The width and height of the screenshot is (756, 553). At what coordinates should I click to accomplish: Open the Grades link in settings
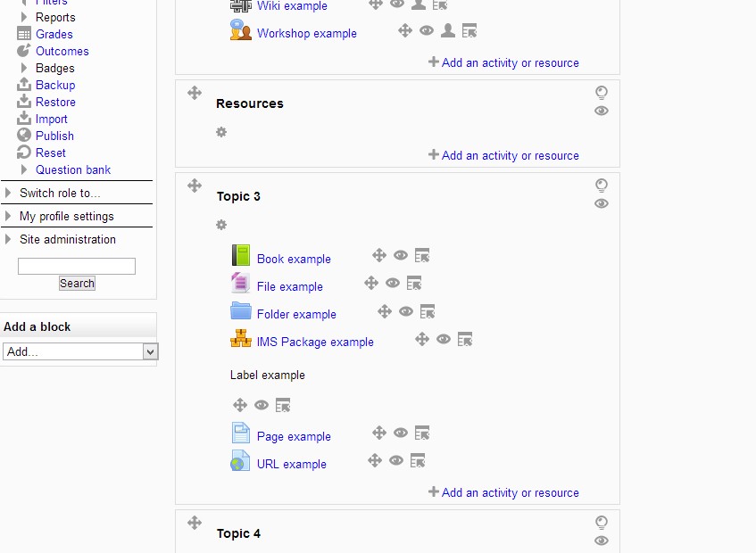[x=54, y=34]
